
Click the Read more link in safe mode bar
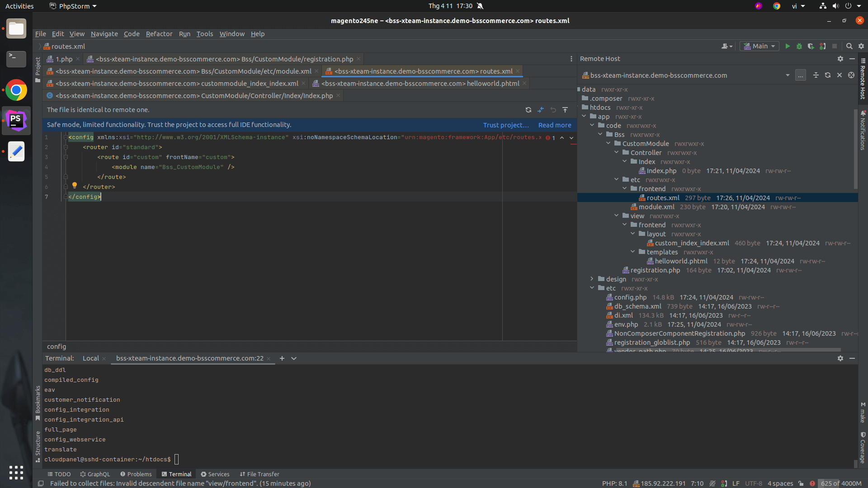click(x=554, y=125)
